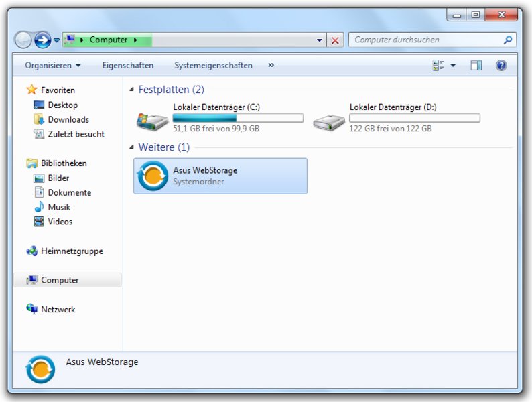Show more toolbar commands chevron
The height and width of the screenshot is (402, 532).
tap(271, 65)
